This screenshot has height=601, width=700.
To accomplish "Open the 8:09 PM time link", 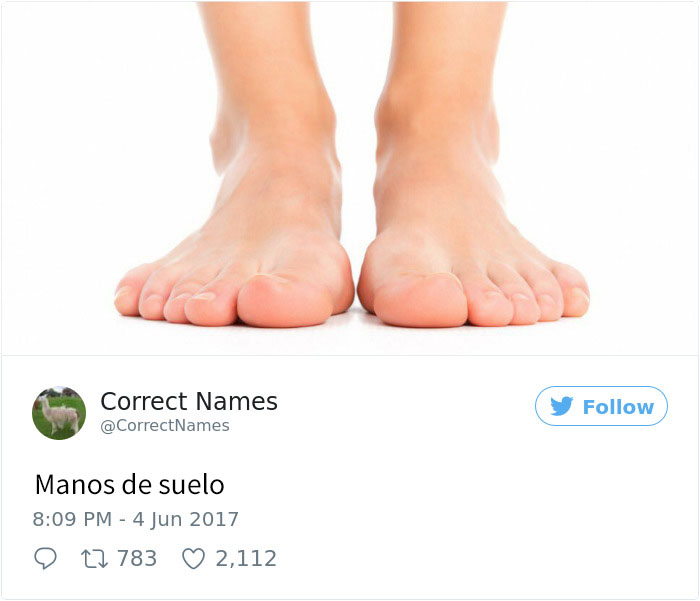I will (x=72, y=519).
